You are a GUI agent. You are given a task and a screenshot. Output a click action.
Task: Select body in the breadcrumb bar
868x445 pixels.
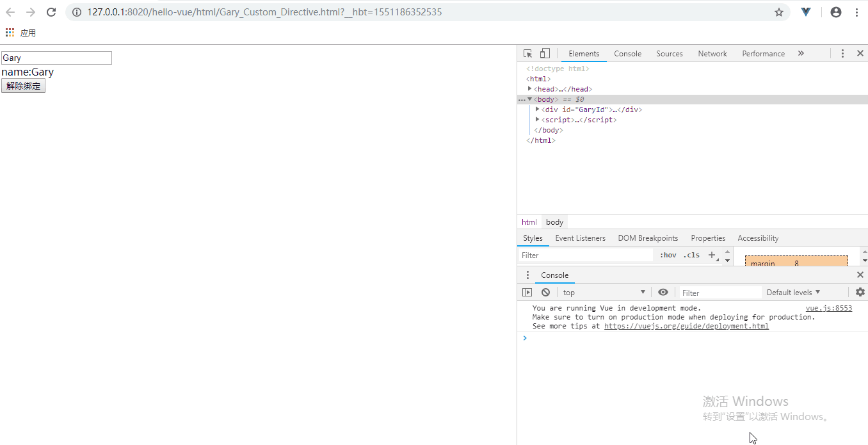click(x=554, y=222)
